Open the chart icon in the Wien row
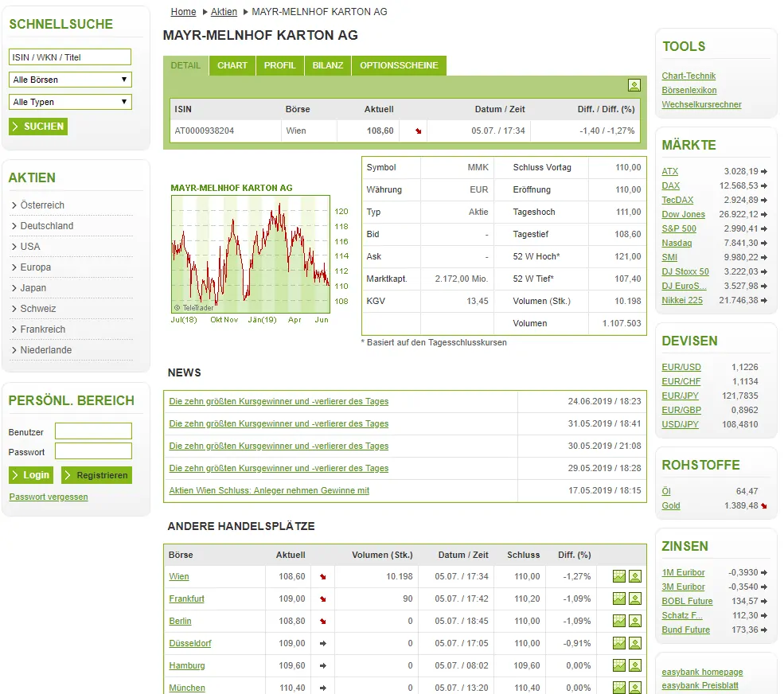 (619, 576)
